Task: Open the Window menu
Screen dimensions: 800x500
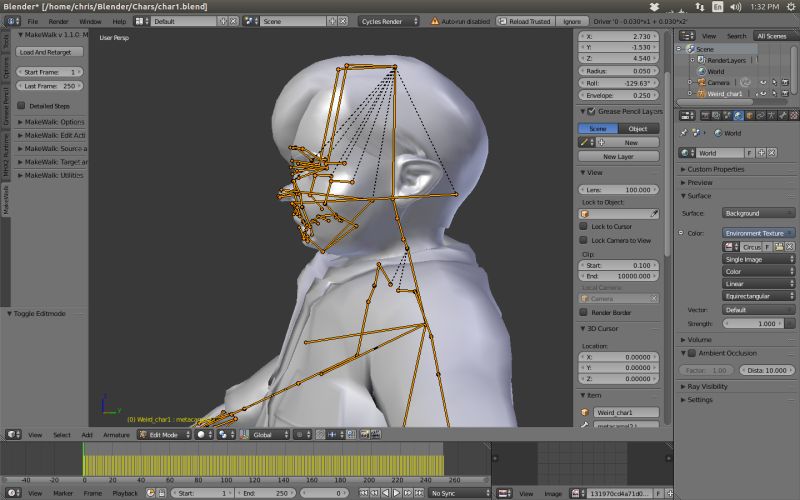Action: coord(90,21)
